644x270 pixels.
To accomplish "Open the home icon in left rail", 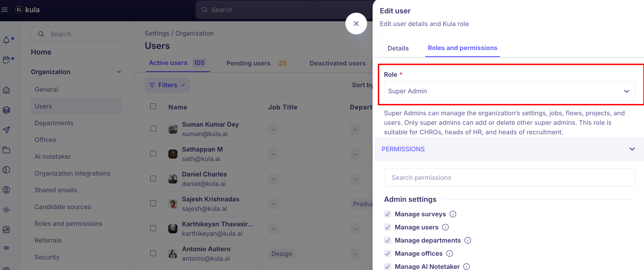I will click(6, 90).
